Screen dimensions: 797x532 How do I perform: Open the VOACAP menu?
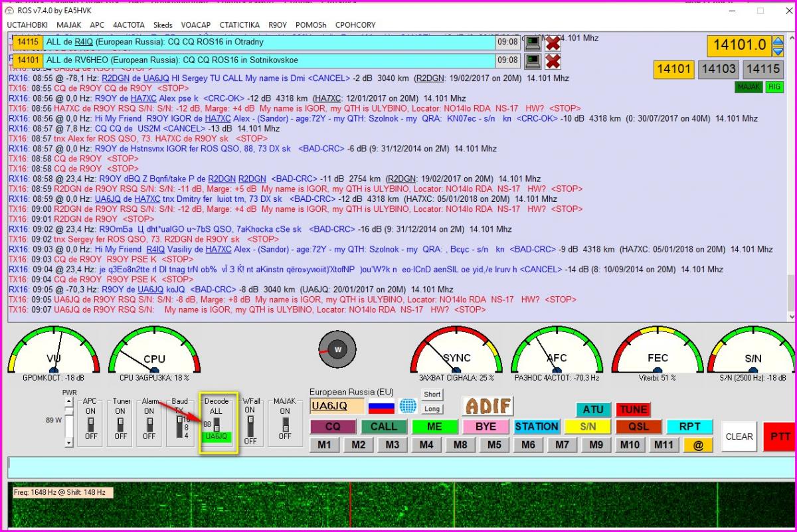coord(195,25)
